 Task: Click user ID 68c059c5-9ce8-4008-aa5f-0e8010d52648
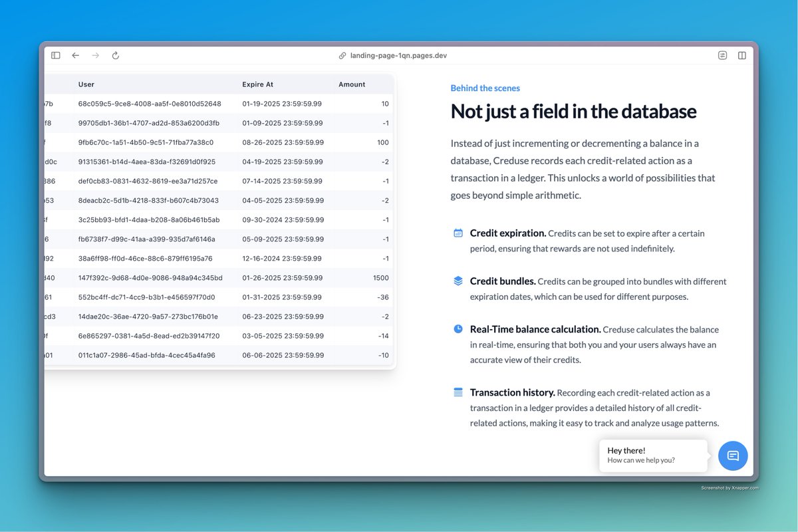150,104
